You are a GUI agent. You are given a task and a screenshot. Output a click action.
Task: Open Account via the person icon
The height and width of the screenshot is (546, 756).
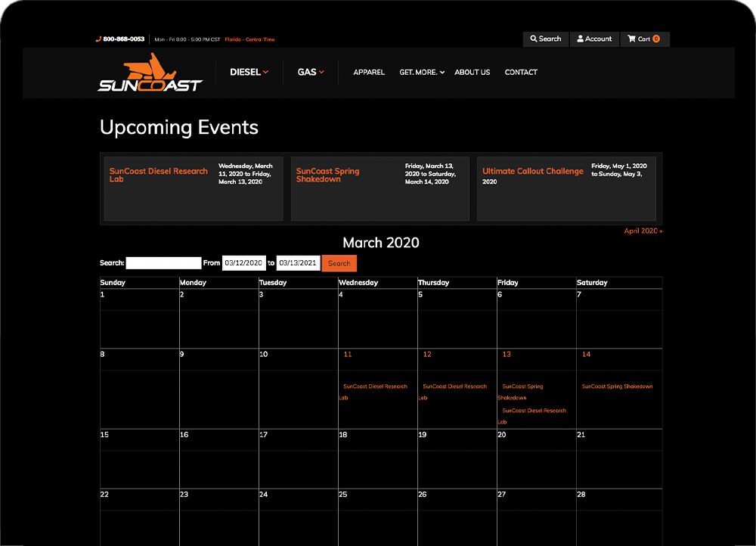click(581, 39)
